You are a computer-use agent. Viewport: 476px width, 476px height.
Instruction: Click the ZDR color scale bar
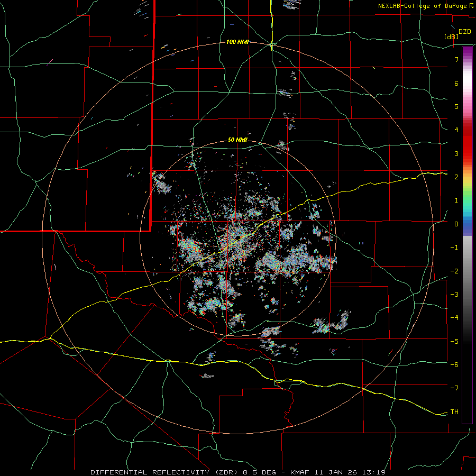click(467, 235)
